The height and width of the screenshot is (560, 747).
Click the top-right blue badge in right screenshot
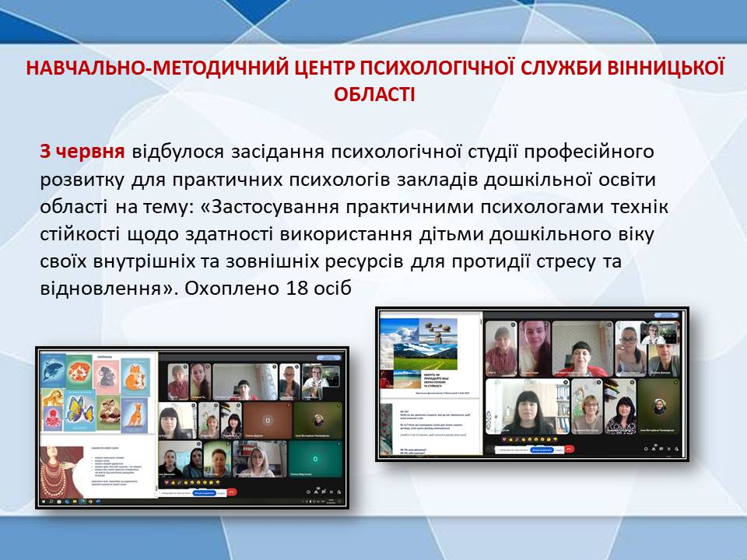pos(666,315)
